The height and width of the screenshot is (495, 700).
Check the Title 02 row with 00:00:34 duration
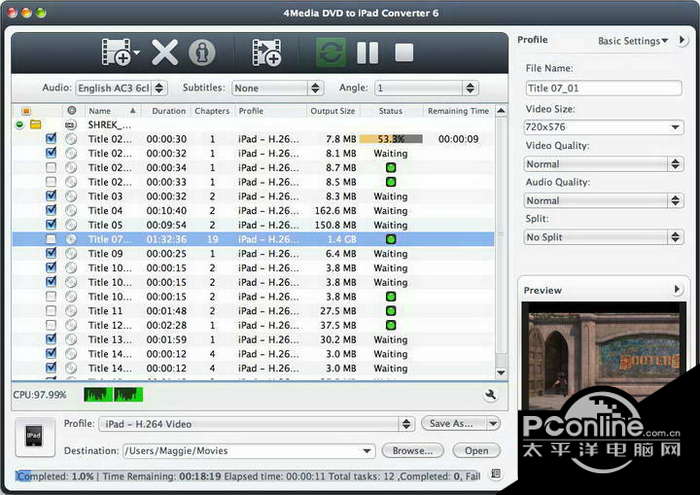(x=51, y=167)
